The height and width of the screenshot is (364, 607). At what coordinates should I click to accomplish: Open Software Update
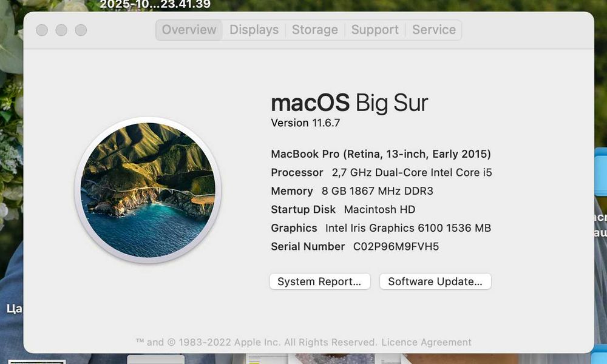[435, 281]
